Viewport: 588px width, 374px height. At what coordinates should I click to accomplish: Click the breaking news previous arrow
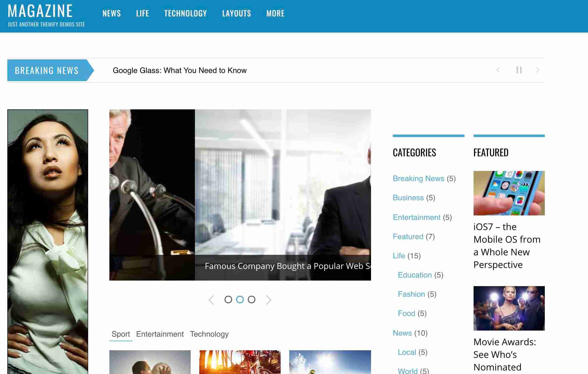click(x=498, y=70)
